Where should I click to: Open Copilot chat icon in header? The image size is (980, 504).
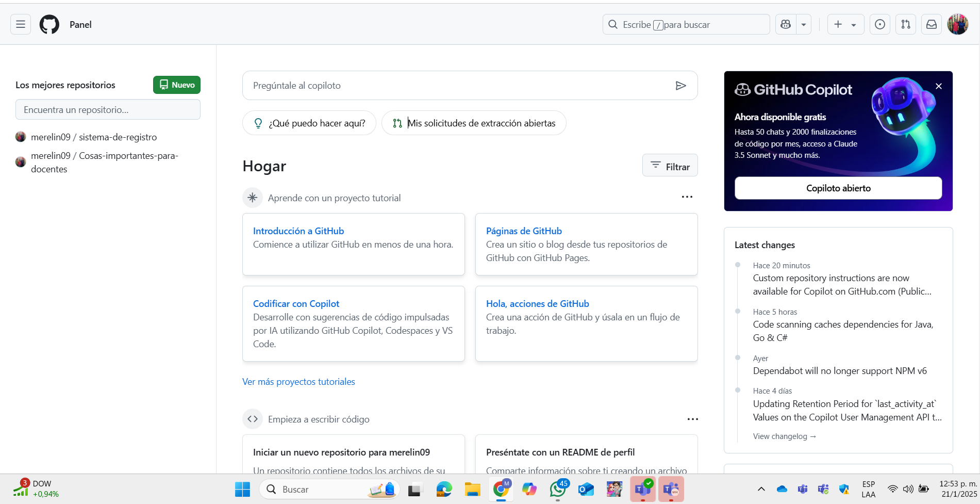point(786,24)
